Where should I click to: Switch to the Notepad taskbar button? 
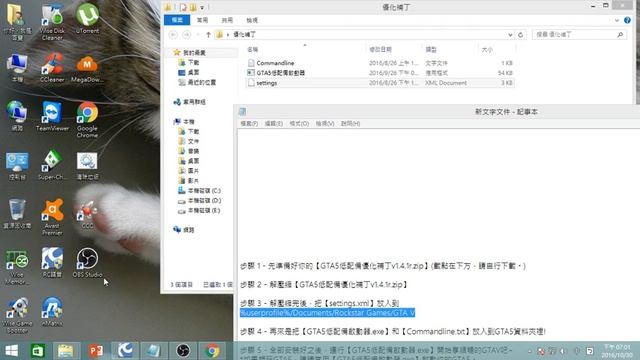154,351
